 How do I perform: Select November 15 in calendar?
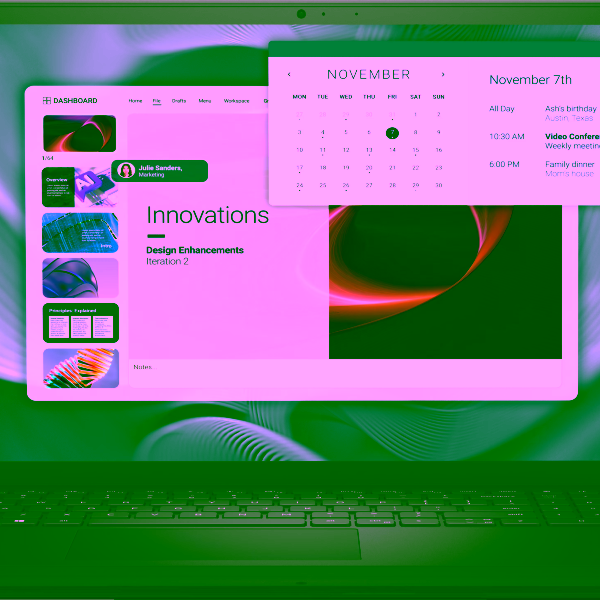pos(416,150)
